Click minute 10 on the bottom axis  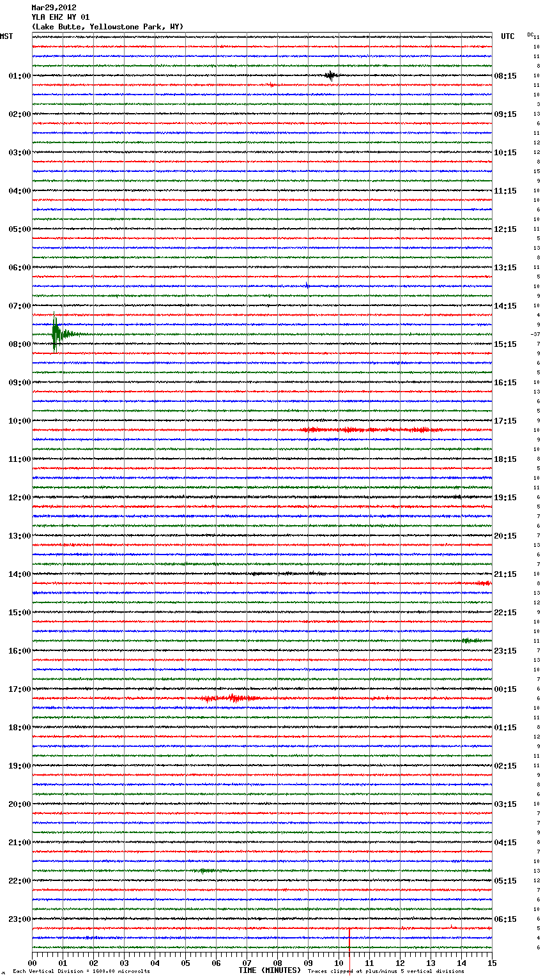click(339, 963)
